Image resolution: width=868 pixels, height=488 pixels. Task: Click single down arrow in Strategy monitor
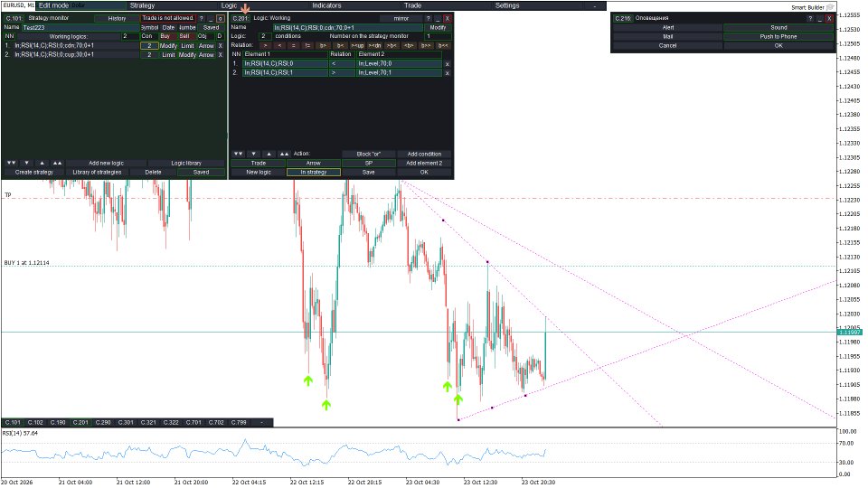[26, 164]
